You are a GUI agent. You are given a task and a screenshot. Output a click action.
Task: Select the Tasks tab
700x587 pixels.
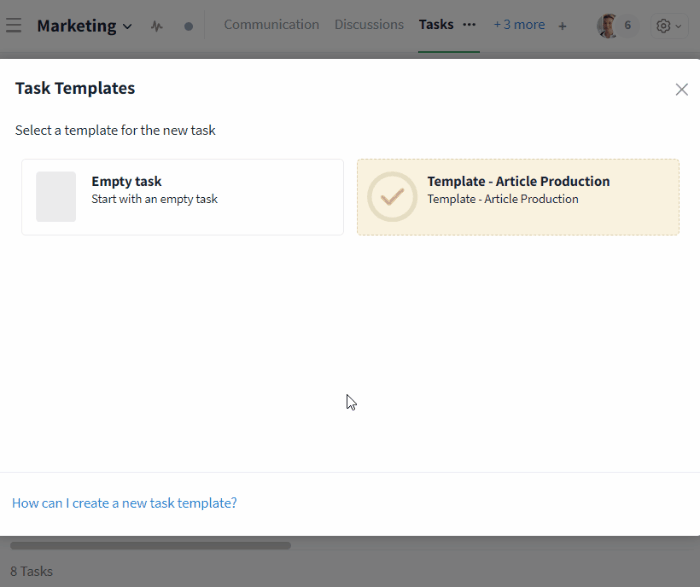coord(436,25)
